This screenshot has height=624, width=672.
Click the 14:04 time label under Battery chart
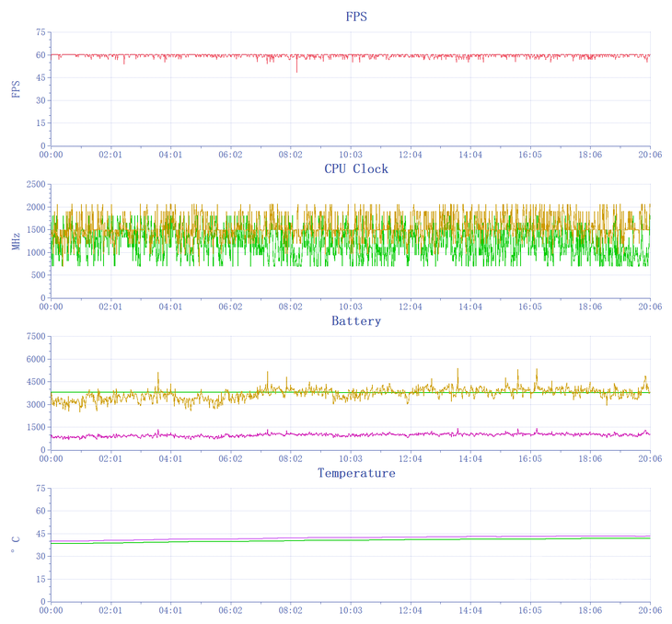[x=469, y=459]
